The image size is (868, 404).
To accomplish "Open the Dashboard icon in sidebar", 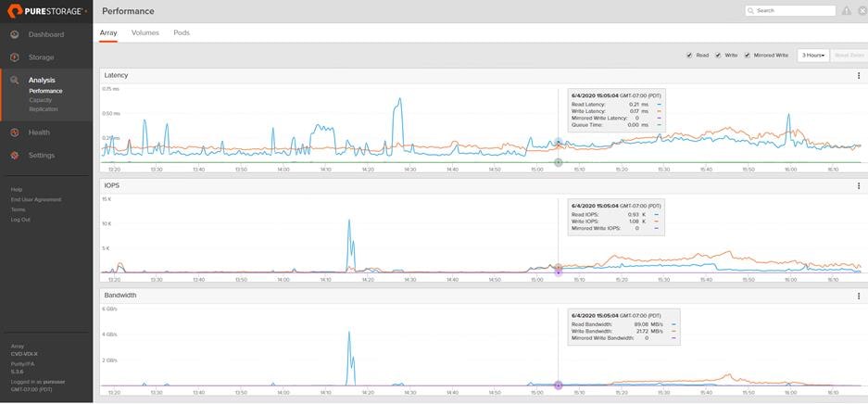I will (15, 34).
